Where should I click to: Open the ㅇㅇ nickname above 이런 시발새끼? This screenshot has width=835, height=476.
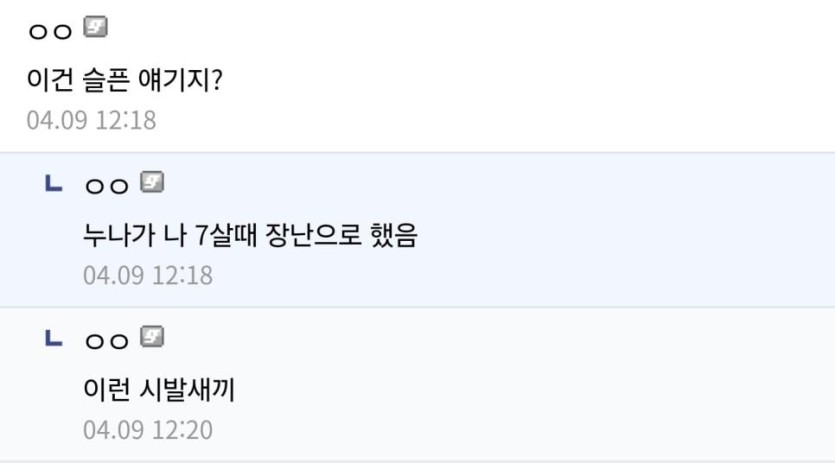click(x=108, y=341)
